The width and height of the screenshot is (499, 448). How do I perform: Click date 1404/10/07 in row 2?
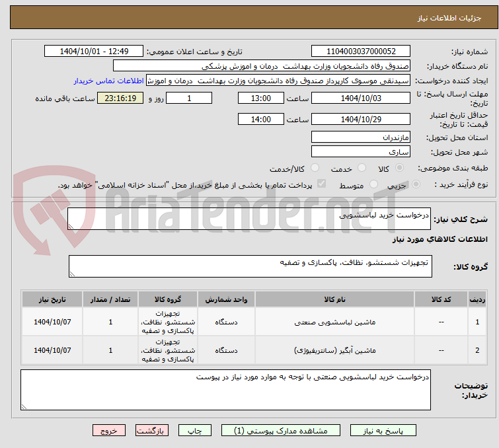52,350
